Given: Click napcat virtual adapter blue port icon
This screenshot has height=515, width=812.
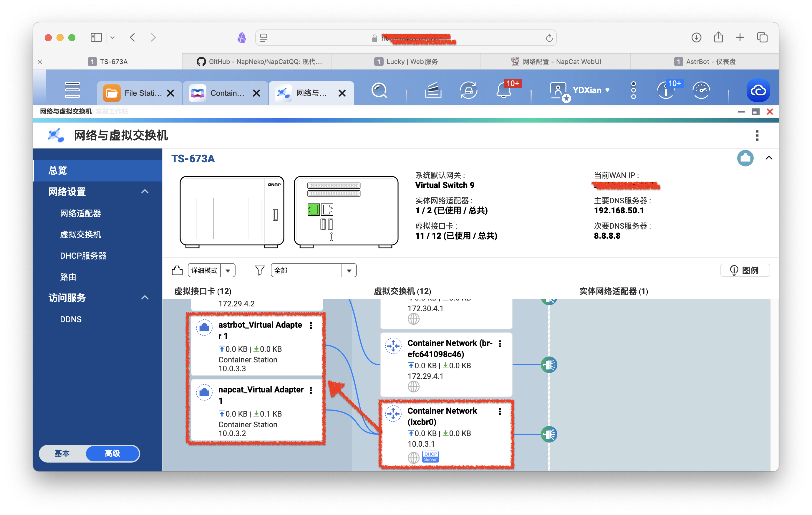Looking at the screenshot, I should pyautogui.click(x=204, y=392).
